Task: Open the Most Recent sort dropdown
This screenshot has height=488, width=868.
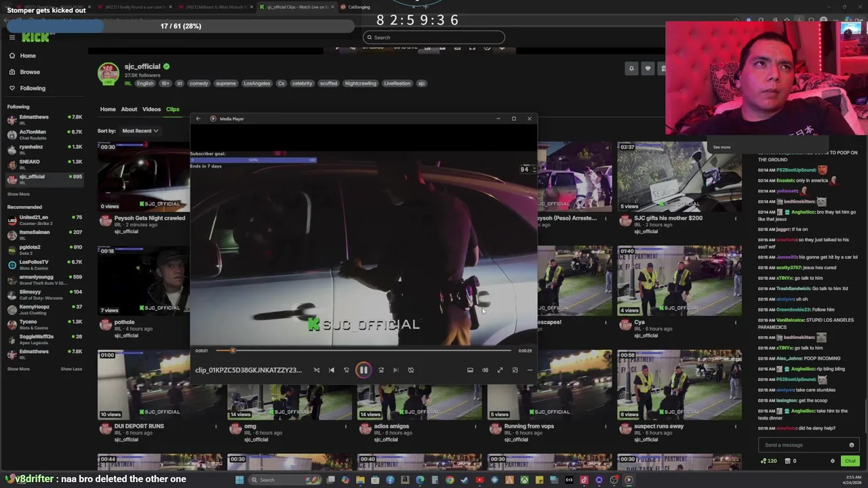Action: click(x=140, y=131)
